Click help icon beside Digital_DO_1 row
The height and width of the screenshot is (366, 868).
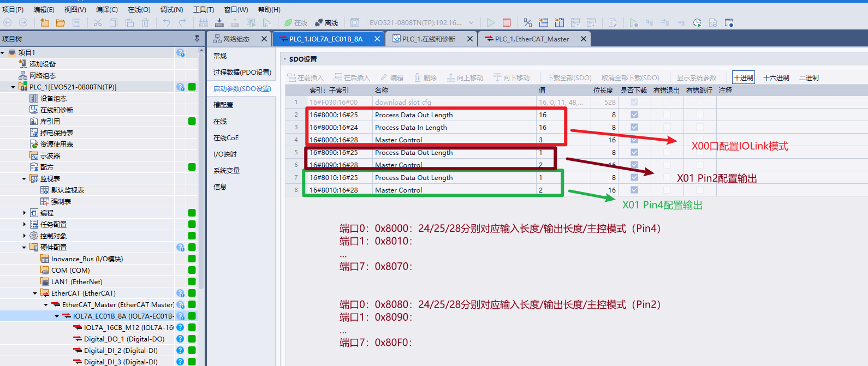point(180,339)
